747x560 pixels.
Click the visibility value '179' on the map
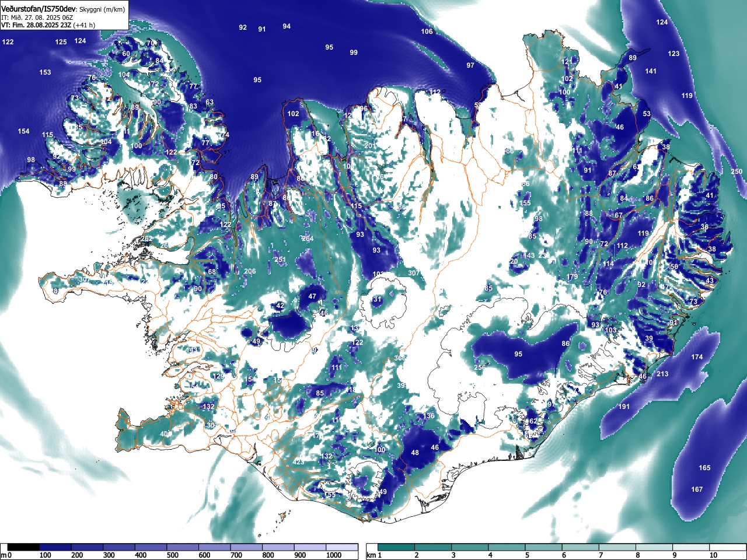coord(572,277)
